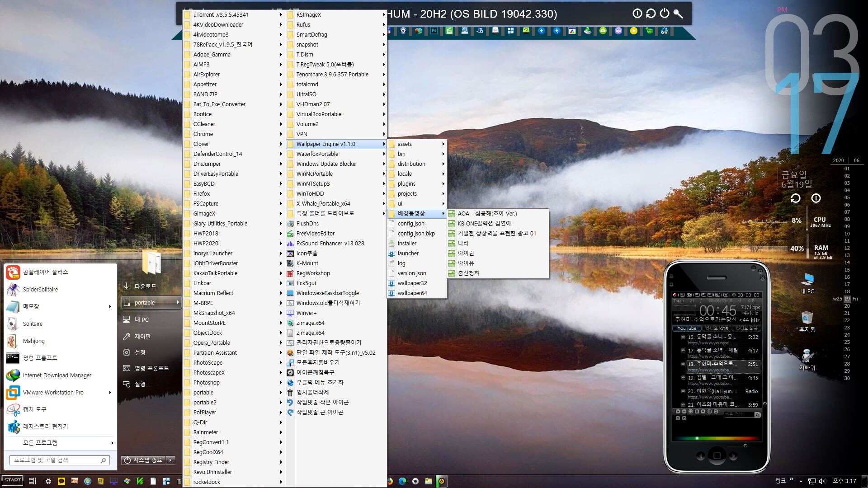Click the clock showing 오후 3:17
Screen dimensions: 868x488
pyautogui.click(x=844, y=481)
